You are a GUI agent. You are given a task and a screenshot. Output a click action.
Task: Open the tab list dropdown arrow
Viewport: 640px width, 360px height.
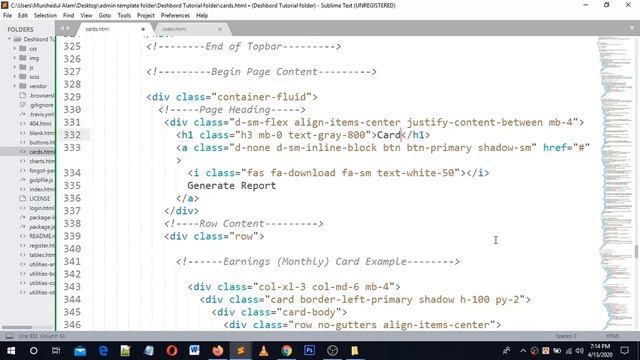pos(631,28)
